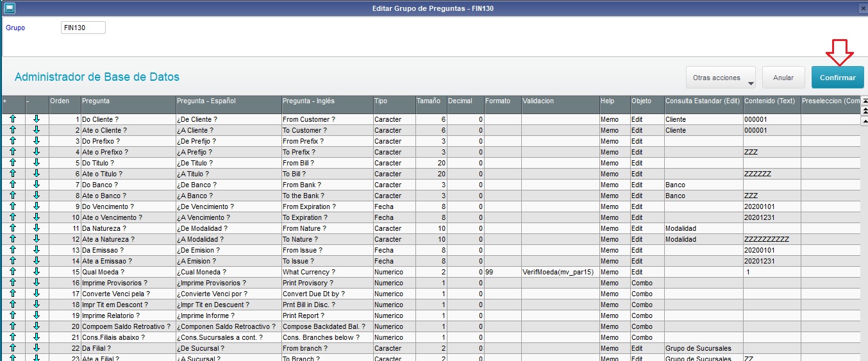The width and height of the screenshot is (868, 361).
Task: Move down row 1 Do Cliente
Action: coord(36,119)
